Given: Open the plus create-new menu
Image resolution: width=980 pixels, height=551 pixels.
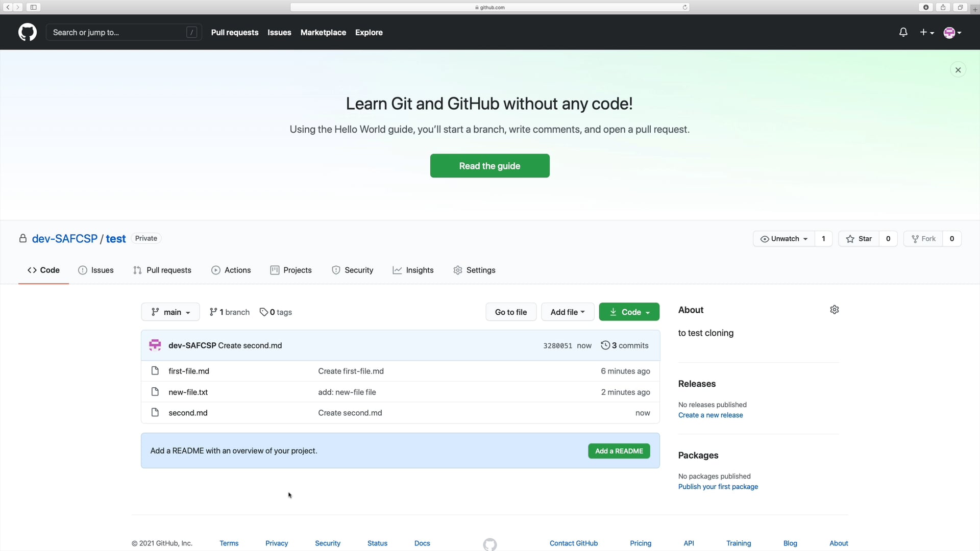Looking at the screenshot, I should coord(927,32).
